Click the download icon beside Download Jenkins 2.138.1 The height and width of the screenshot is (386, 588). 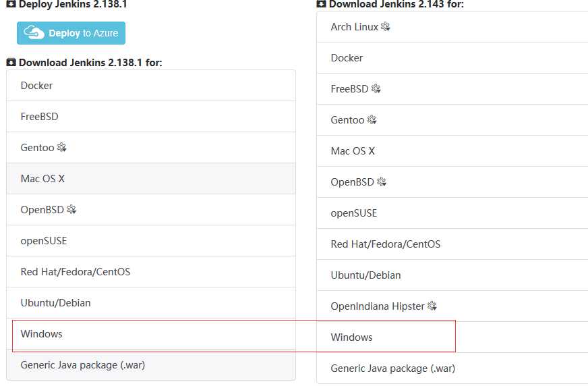[11, 62]
